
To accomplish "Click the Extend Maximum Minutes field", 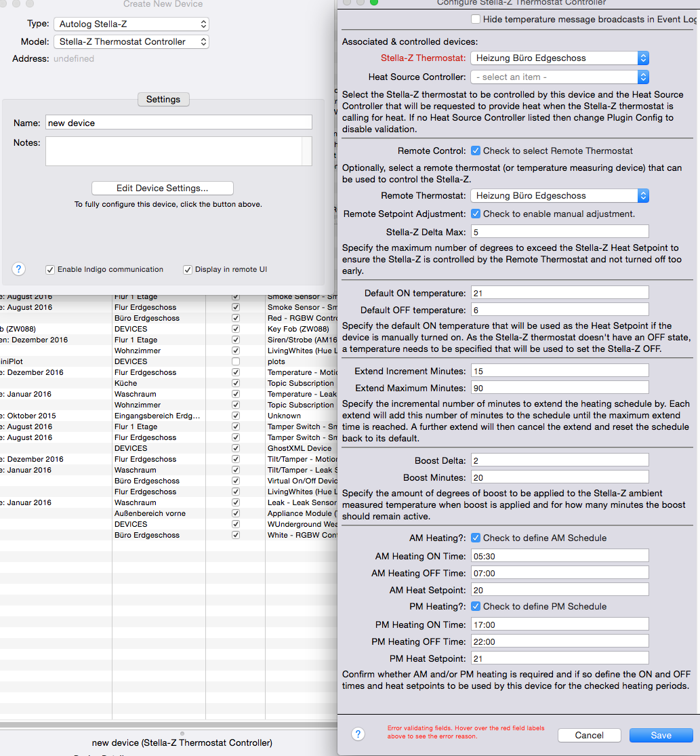I will pos(560,388).
